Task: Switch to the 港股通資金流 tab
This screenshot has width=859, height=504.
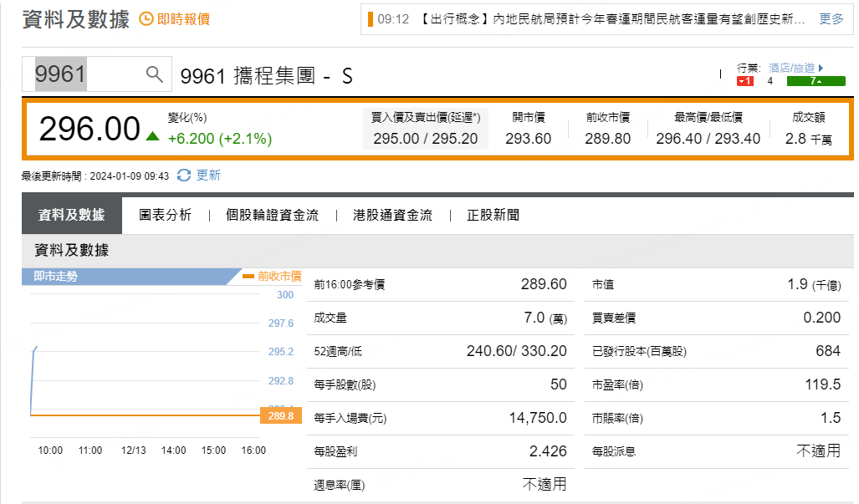Action: pos(393,215)
